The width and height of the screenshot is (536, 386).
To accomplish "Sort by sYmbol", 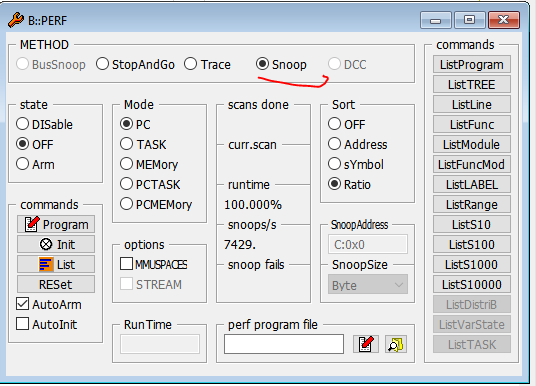I will pyautogui.click(x=356, y=164).
